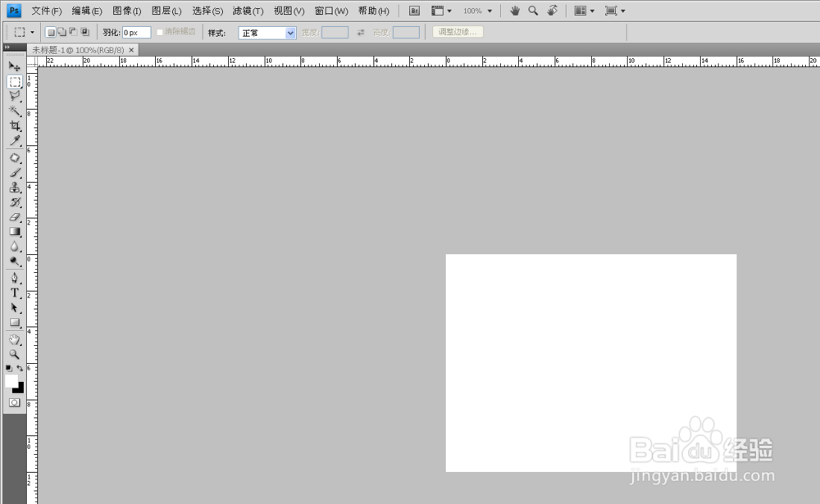Click the Hand icon in top bar
820x504 pixels.
pyautogui.click(x=515, y=11)
